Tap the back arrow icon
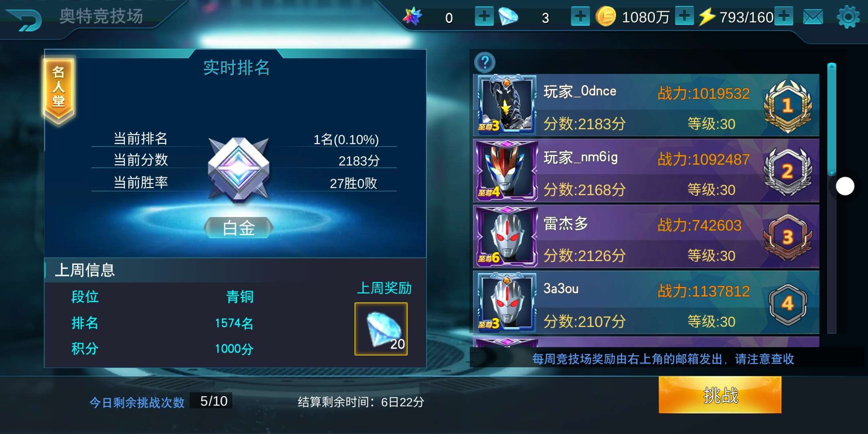The height and width of the screenshot is (434, 868). point(25,19)
